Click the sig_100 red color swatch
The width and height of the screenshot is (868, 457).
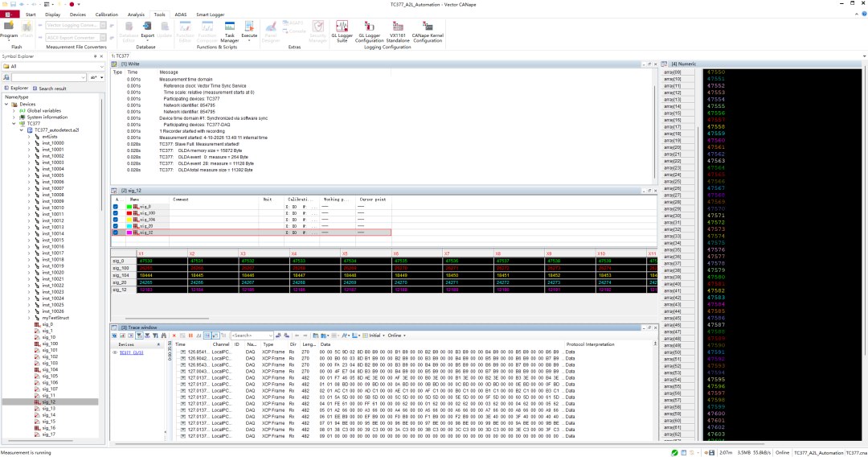(x=129, y=213)
